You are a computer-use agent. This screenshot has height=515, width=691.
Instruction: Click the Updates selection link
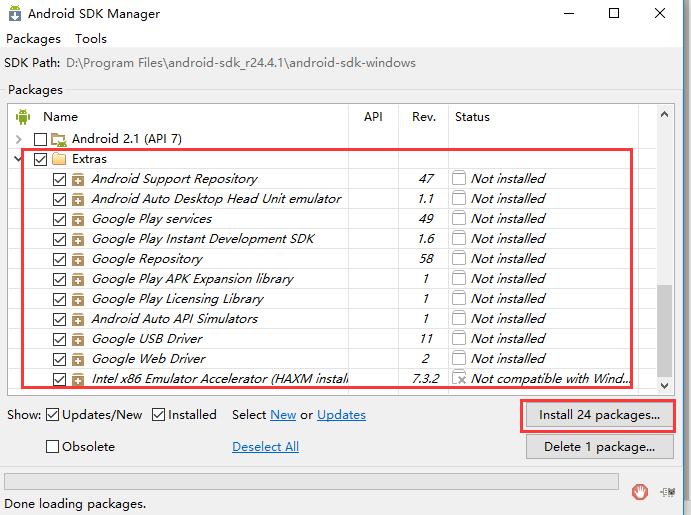click(342, 415)
